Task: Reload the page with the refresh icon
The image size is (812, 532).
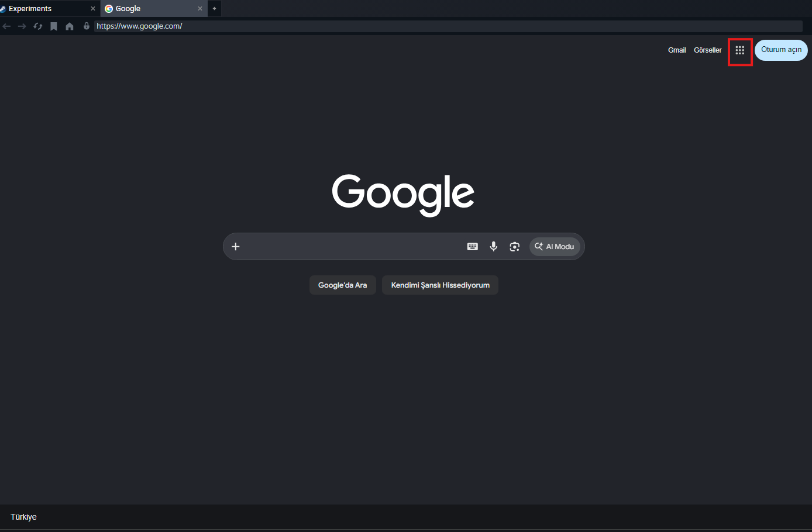Action: pos(38,26)
